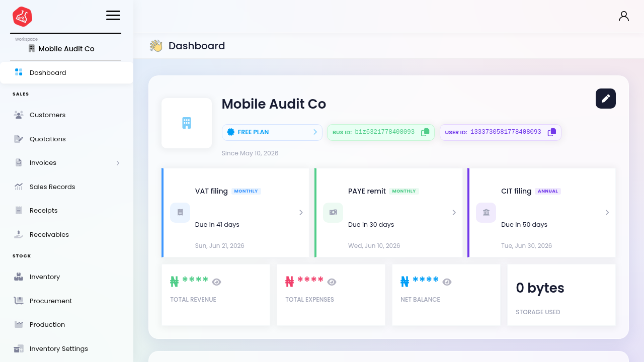Open the Customers menu item

(x=66, y=115)
